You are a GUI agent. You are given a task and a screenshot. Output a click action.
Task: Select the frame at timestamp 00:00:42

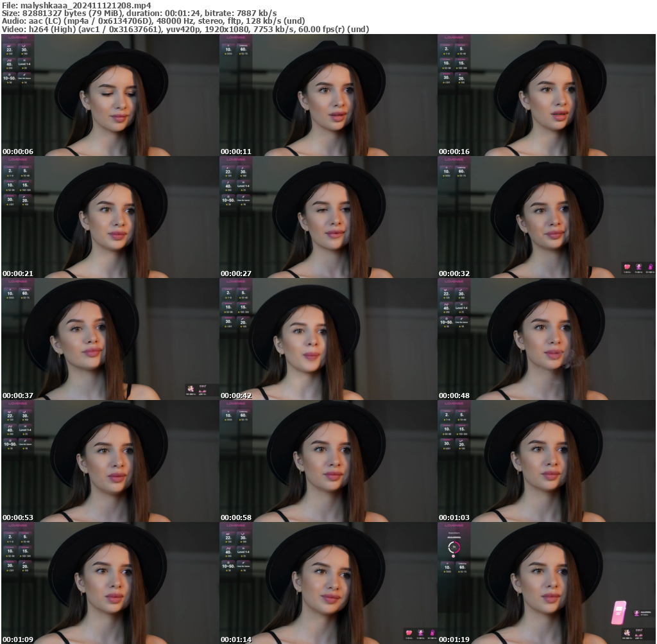[x=328, y=339]
